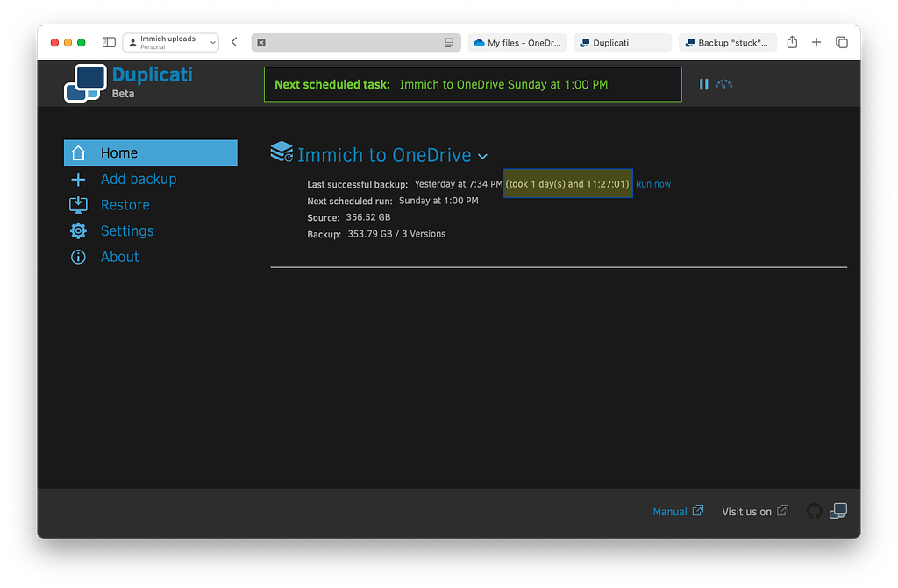Click the browser back navigation button

pos(233,41)
